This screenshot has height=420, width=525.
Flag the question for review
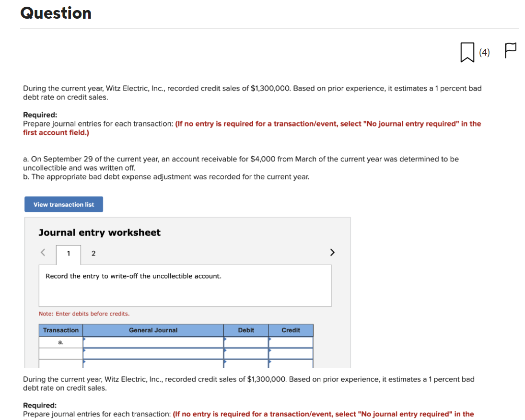point(509,50)
